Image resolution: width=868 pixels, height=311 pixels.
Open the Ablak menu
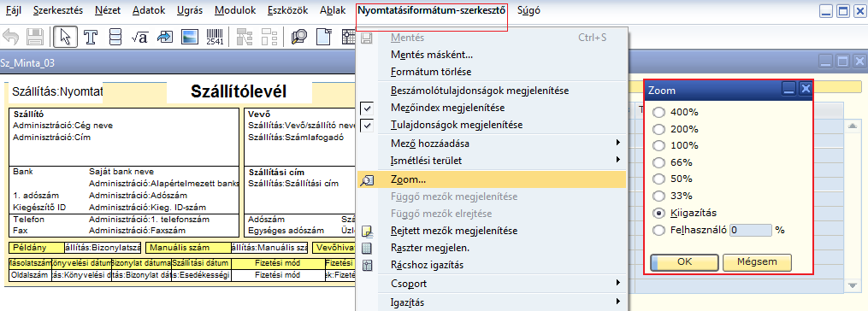[x=333, y=10]
